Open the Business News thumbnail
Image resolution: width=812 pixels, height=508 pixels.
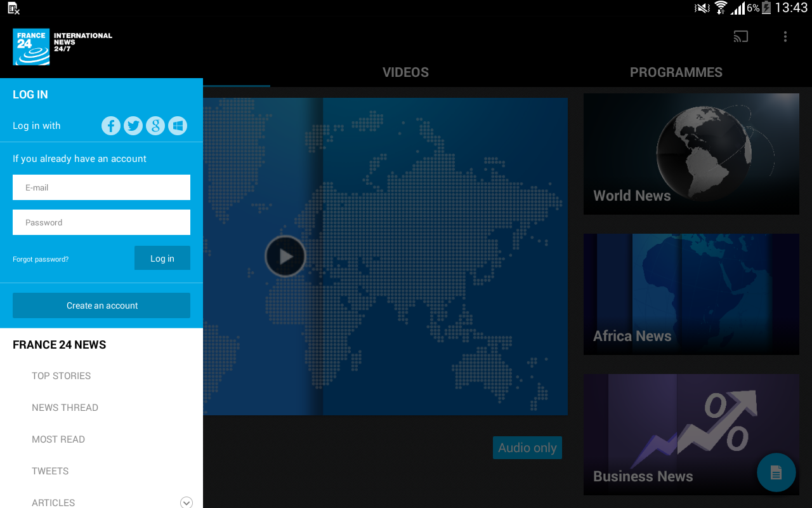point(691,434)
